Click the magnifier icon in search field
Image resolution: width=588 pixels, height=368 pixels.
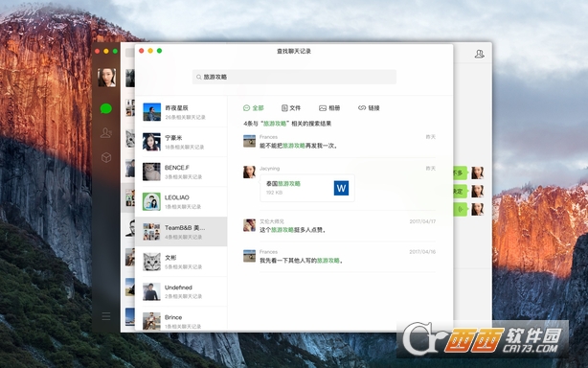pos(199,77)
